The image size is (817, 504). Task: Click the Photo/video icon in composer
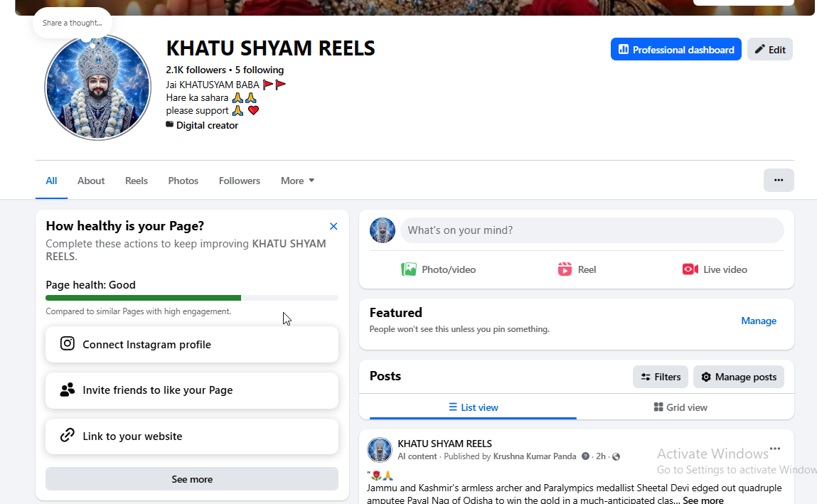[x=408, y=269]
